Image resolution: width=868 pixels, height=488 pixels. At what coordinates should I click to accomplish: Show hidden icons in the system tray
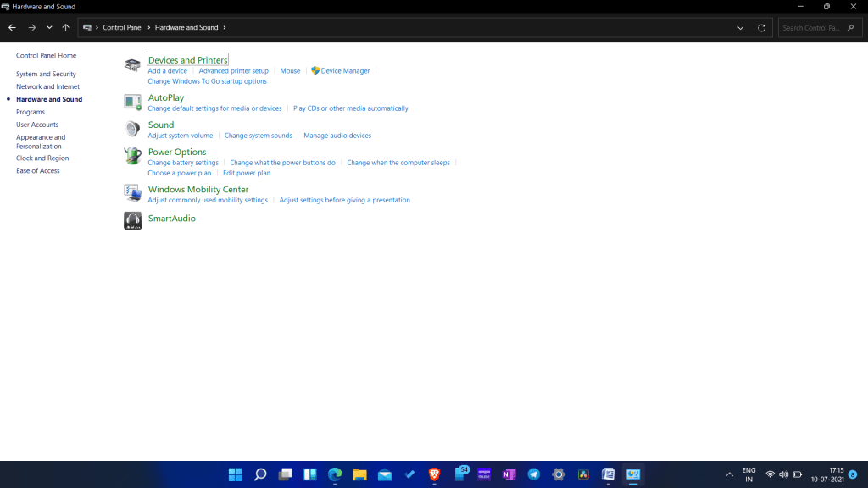tap(729, 474)
